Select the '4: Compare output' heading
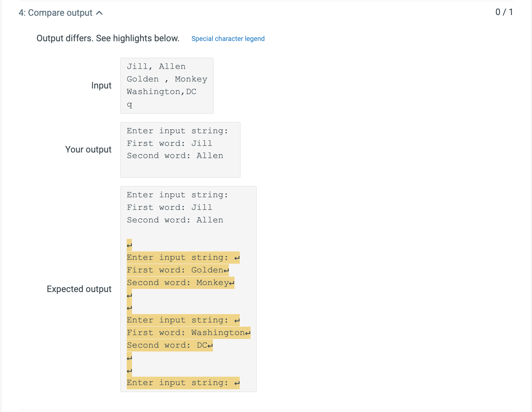Image resolution: width=532 pixels, height=412 pixels. [x=57, y=13]
